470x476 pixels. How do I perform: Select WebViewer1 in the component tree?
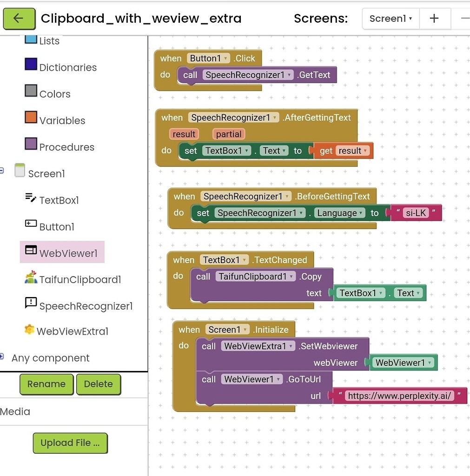(62, 251)
